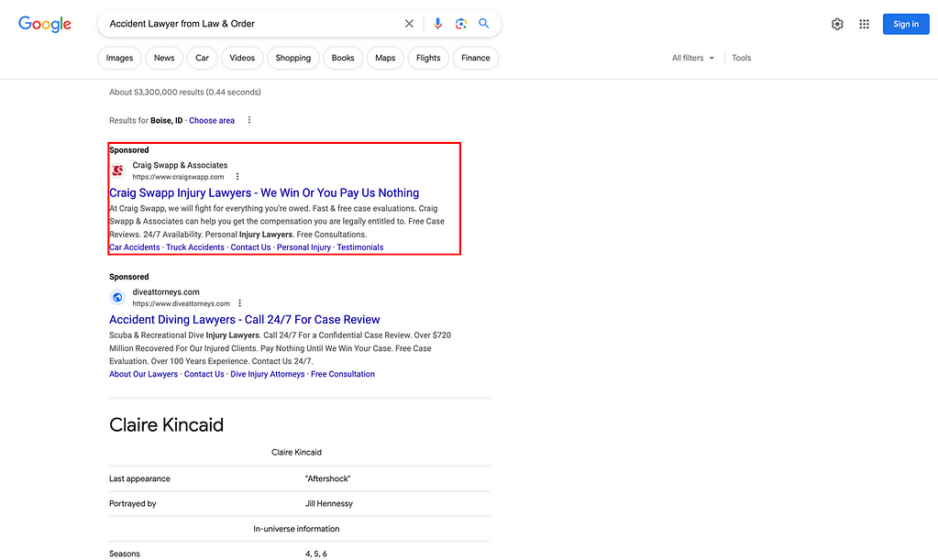Click the About 53,300,000 results text

coord(185,92)
